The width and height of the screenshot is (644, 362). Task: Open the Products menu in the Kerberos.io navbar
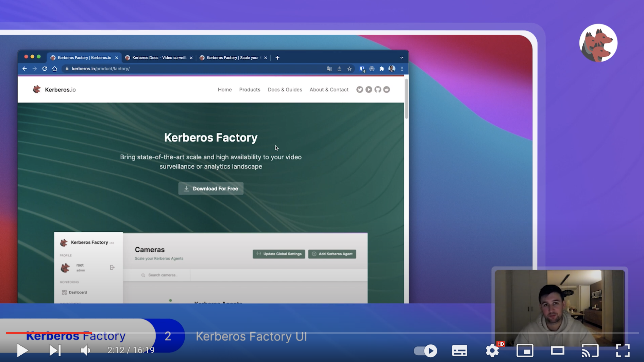[x=250, y=89]
